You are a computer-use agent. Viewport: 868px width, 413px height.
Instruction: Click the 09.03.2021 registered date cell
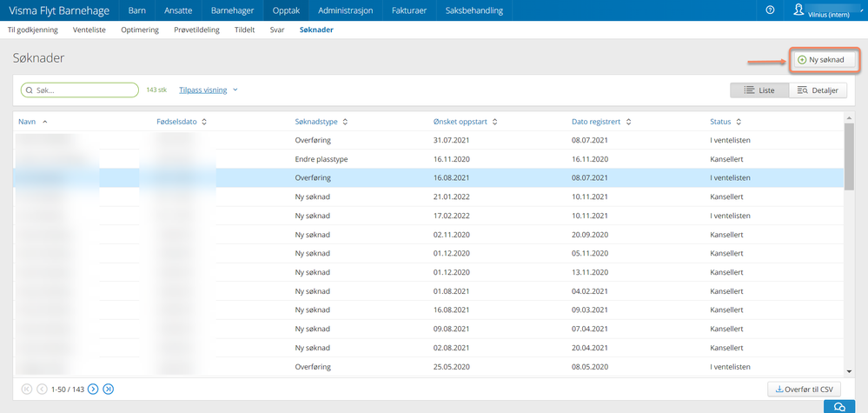point(590,310)
